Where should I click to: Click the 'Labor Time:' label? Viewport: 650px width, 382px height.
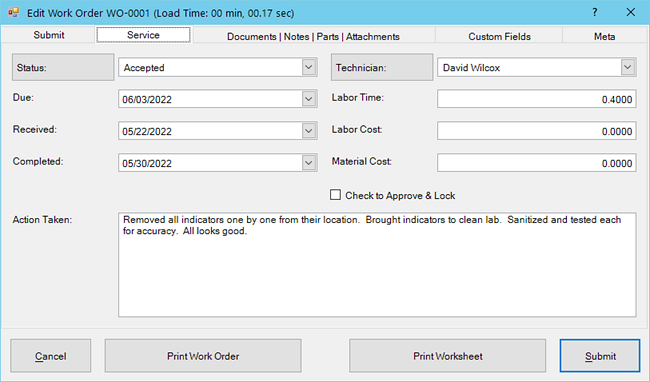pyautogui.click(x=358, y=98)
